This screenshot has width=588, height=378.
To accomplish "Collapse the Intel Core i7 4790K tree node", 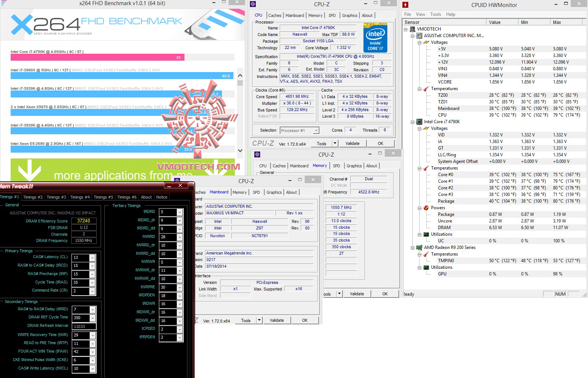I will pos(412,122).
